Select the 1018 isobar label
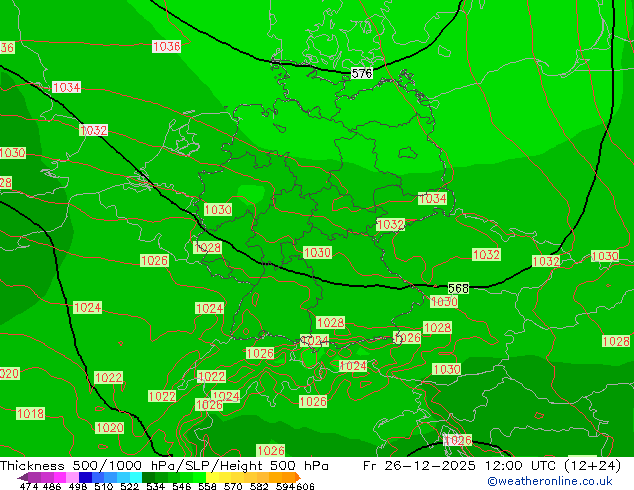634x490 pixels. [x=30, y=413]
